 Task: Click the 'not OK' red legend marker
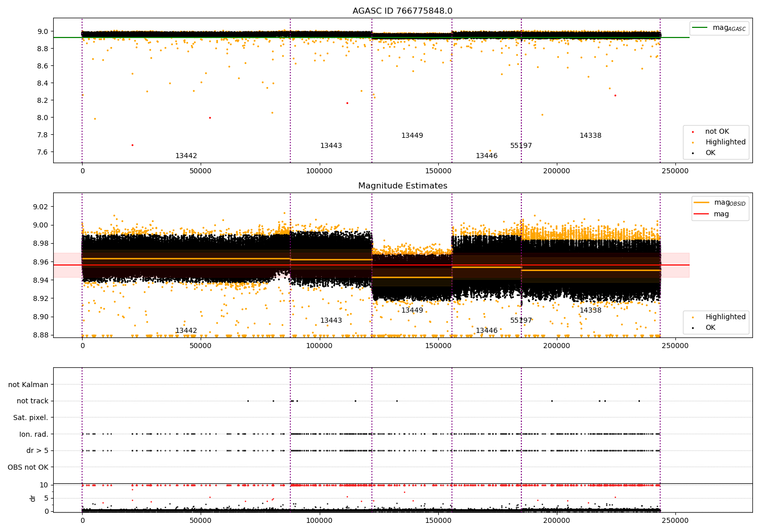pos(693,132)
